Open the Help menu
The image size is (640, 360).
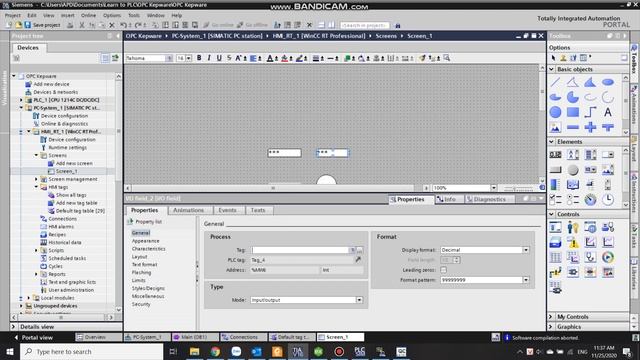(x=176, y=15)
